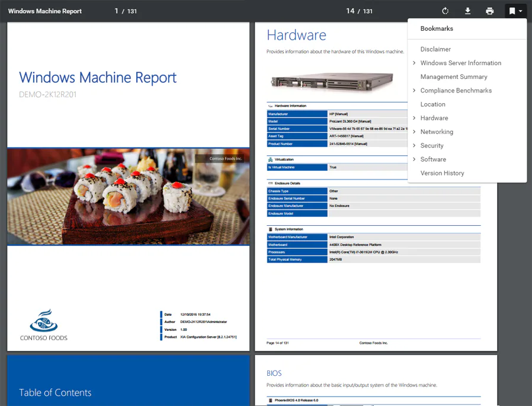Click the Enclosure Details section icon
This screenshot has height=406, width=532.
[270, 183]
